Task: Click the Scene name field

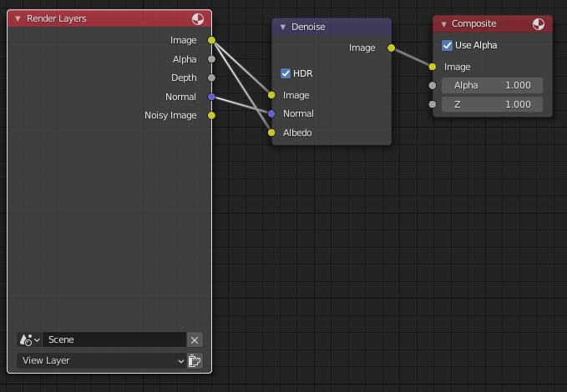Action: coord(114,339)
